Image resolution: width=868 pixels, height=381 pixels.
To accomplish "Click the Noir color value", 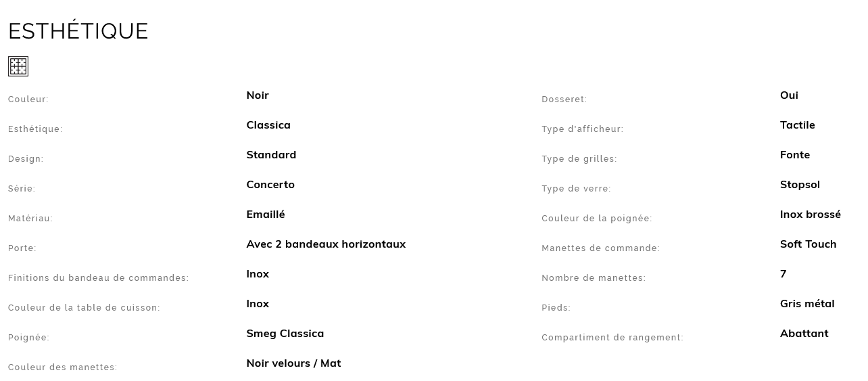I will pyautogui.click(x=258, y=95).
